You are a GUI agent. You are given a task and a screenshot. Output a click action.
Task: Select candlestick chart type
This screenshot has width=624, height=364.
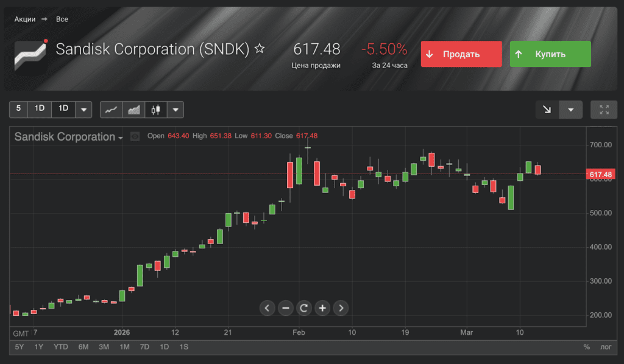156,110
